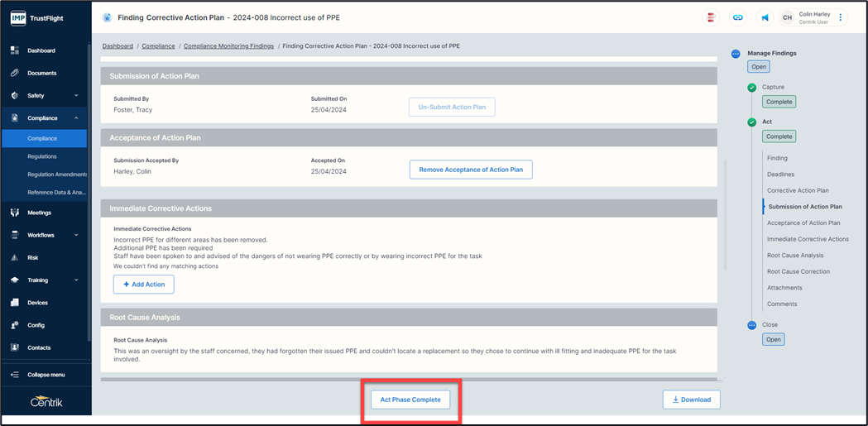The height and width of the screenshot is (426, 868).
Task: Click the star icon beside page title
Action: pyautogui.click(x=107, y=17)
